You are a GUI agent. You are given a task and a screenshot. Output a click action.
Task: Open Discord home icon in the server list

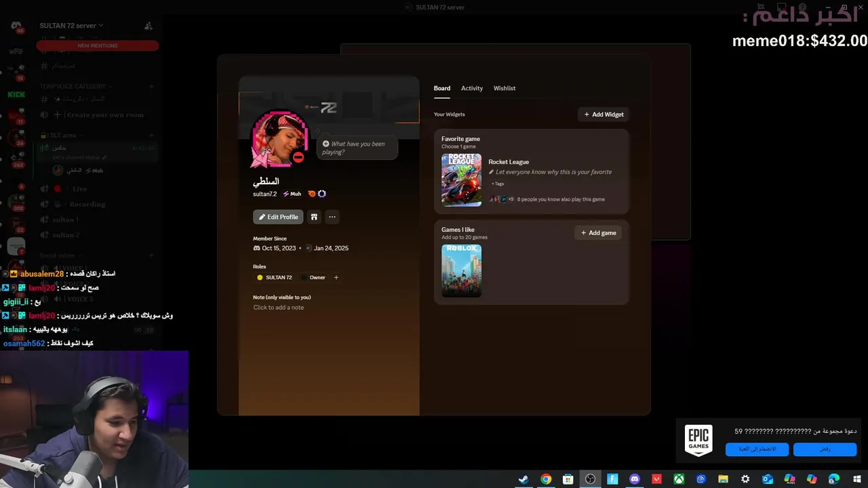click(16, 26)
